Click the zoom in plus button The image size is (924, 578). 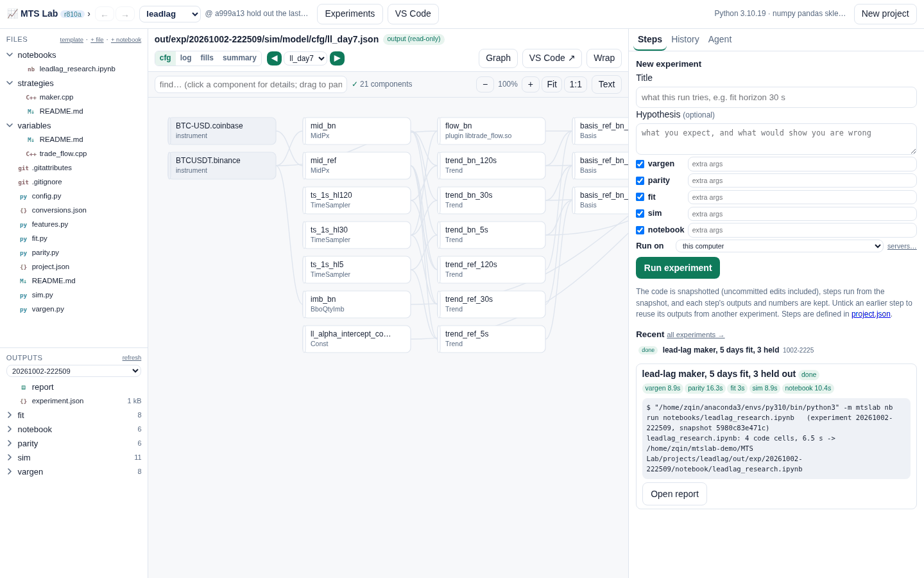(x=531, y=84)
